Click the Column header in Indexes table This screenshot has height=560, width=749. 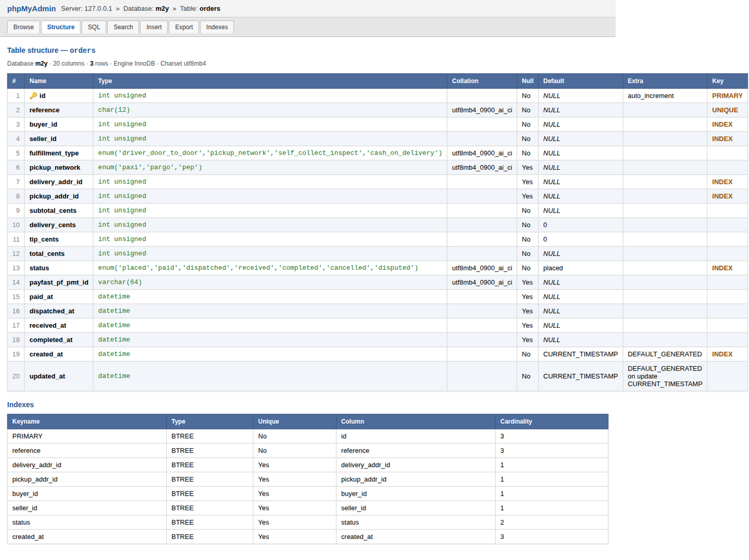tap(415, 422)
